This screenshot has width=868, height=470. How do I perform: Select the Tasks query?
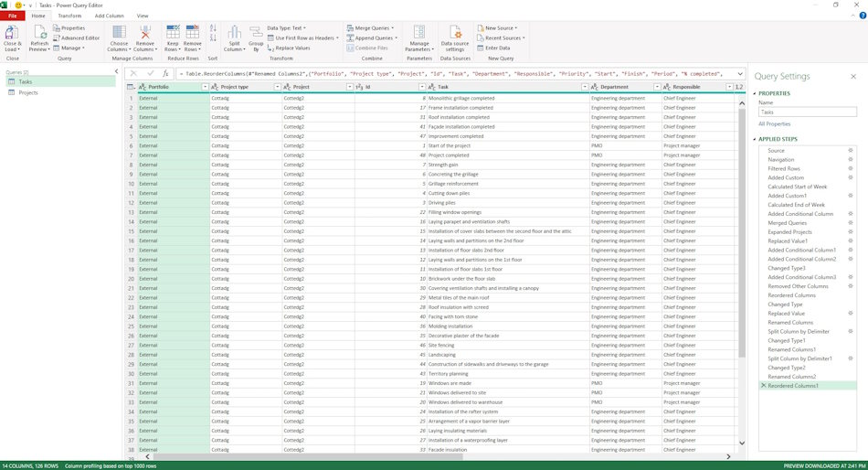pyautogui.click(x=60, y=81)
